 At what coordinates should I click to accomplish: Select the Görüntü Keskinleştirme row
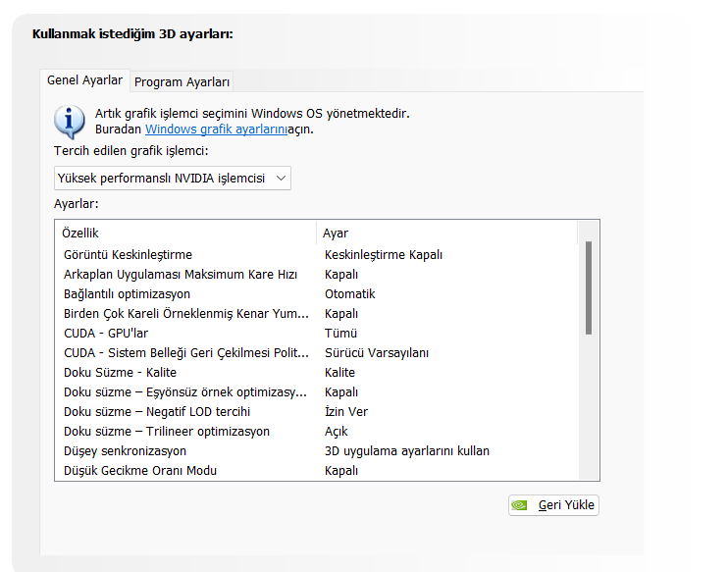point(318,255)
